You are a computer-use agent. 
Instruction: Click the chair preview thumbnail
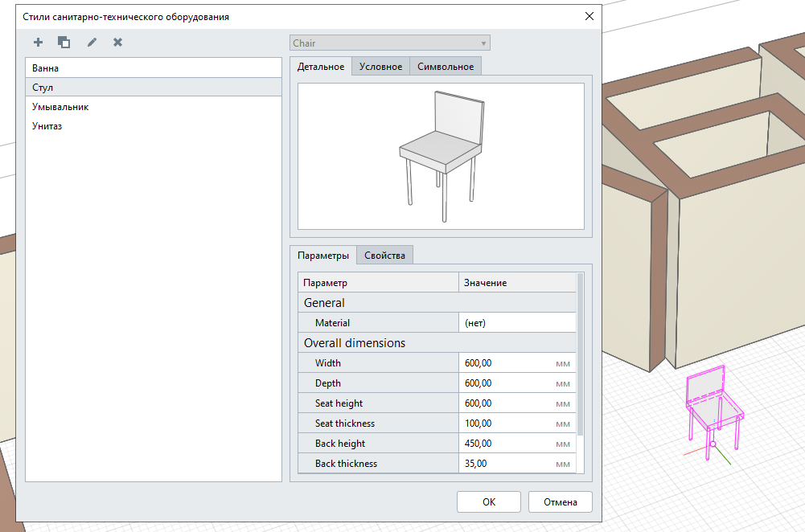coord(441,156)
